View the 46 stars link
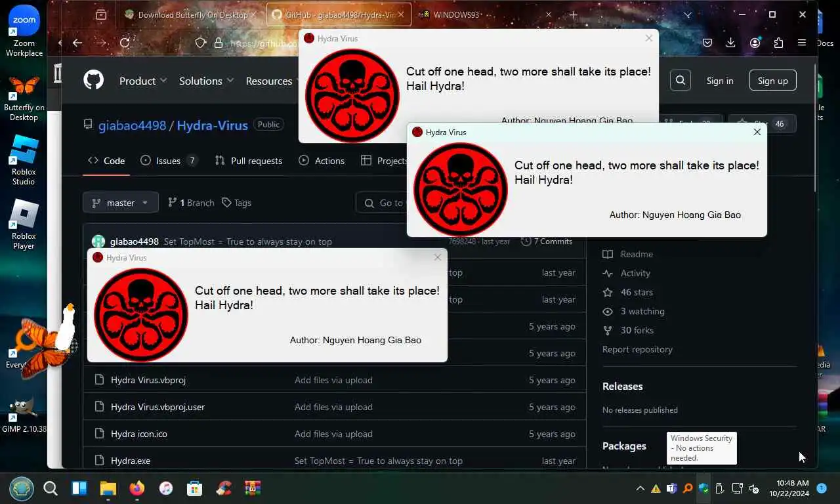Screen dimensions: 840x504 (x=628, y=292)
